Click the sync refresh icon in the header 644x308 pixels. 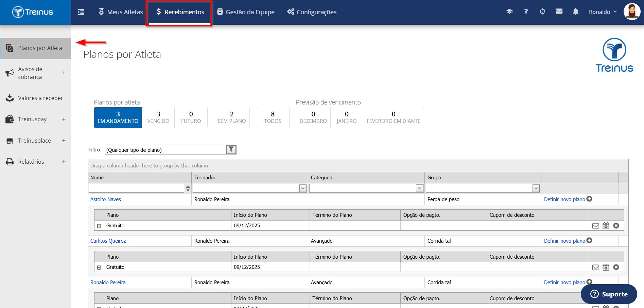[x=542, y=12]
